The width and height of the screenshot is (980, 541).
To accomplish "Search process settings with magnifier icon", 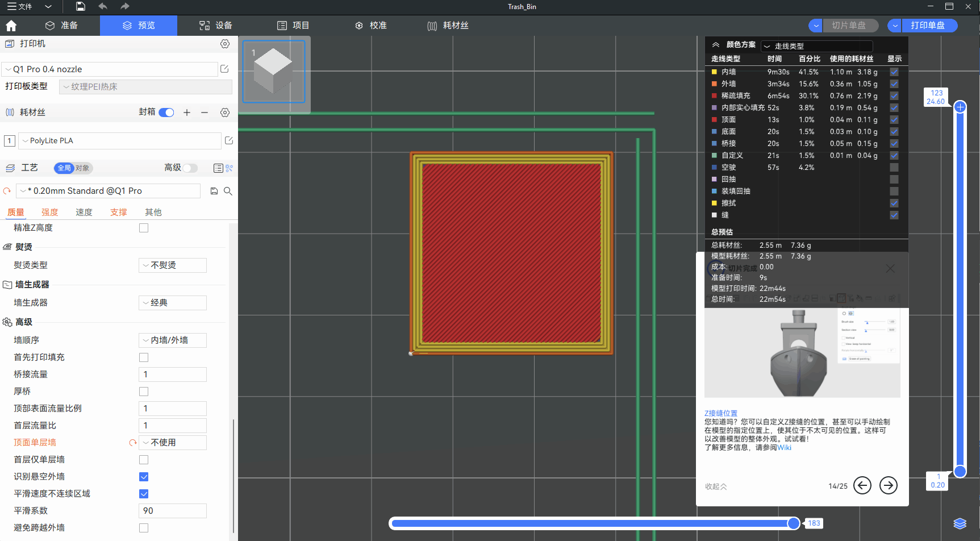I will tap(228, 191).
